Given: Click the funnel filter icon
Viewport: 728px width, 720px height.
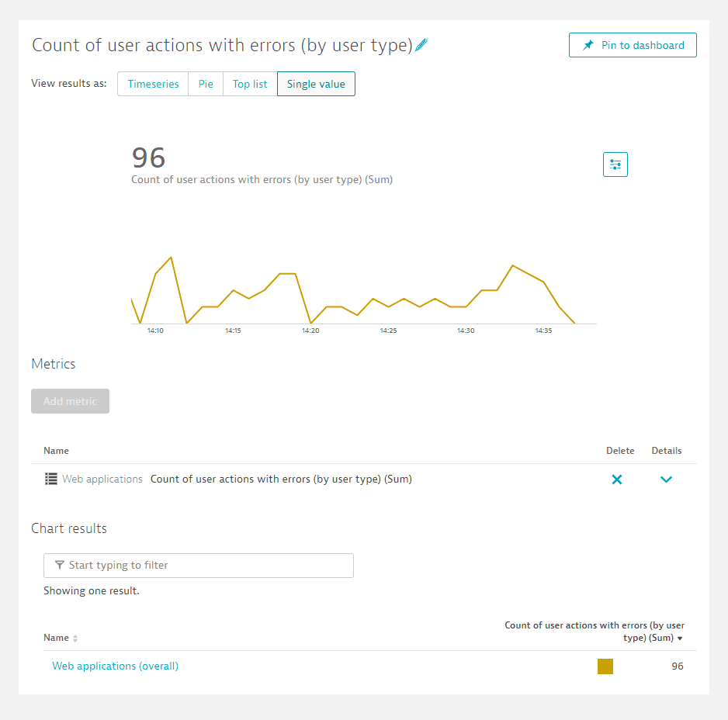Looking at the screenshot, I should pos(60,565).
